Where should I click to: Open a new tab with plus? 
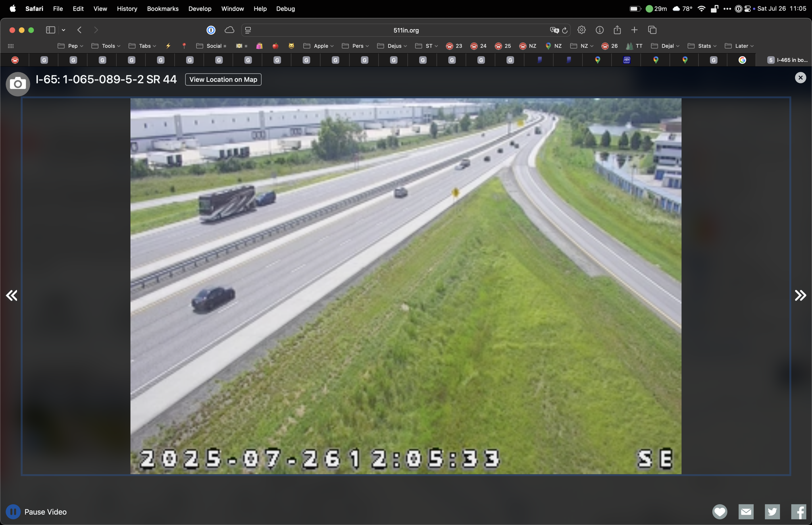point(634,30)
